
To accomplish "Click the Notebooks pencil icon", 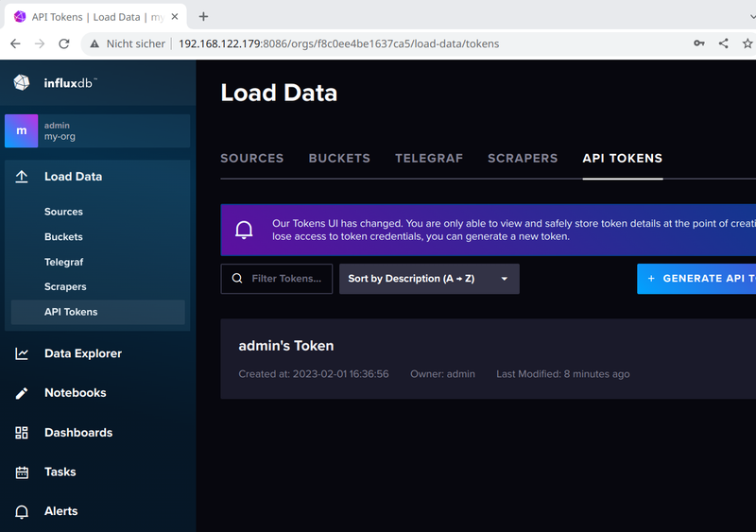I will pos(22,394).
